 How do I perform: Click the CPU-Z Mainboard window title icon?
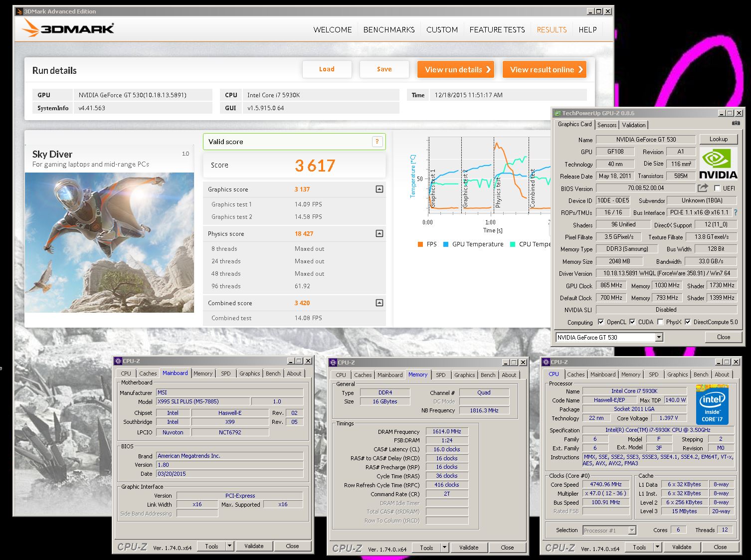pyautogui.click(x=118, y=361)
